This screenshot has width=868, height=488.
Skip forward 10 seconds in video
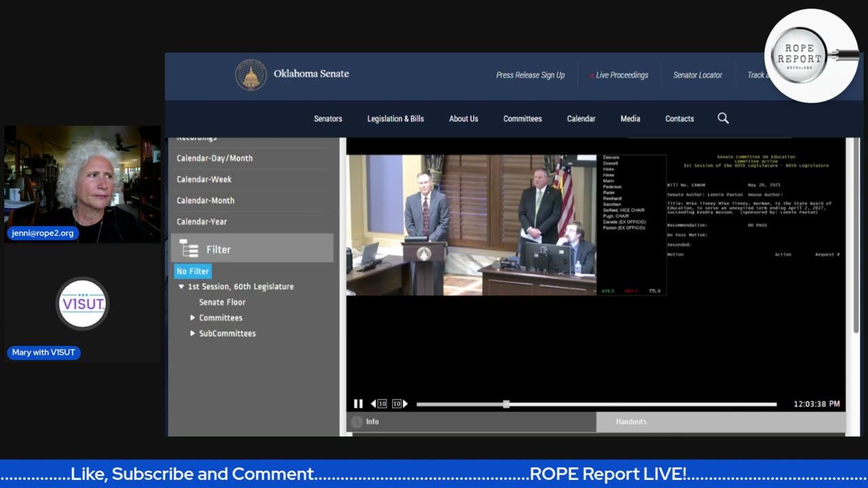pyautogui.click(x=400, y=404)
